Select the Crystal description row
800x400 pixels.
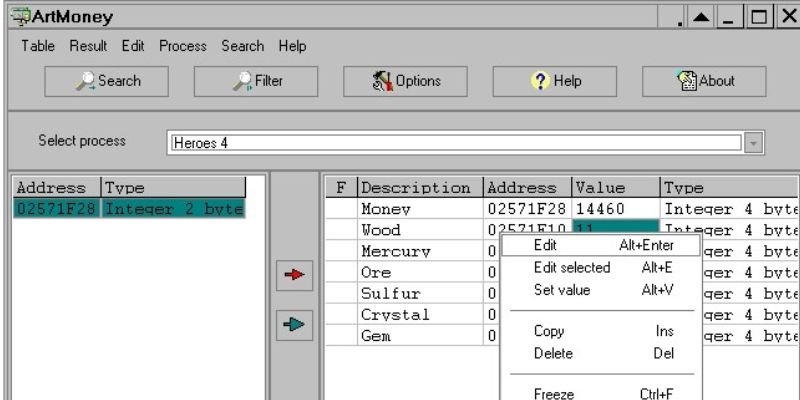tap(420, 315)
